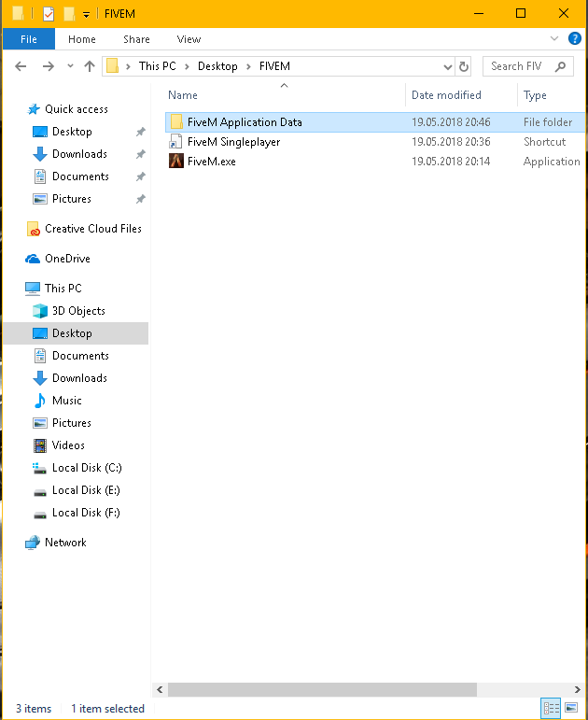Click the scroll right arrow
The image size is (588, 720).
[x=578, y=689]
